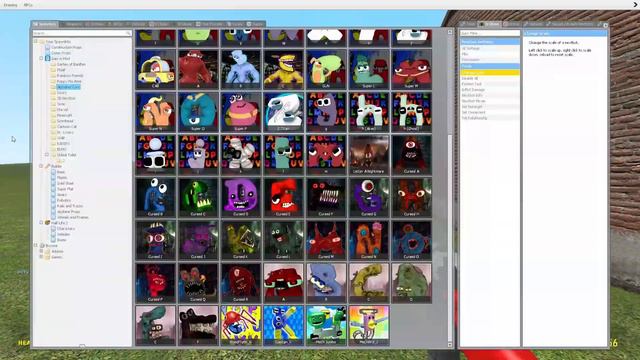
Task: Spawn the red Cursed E character
Action: 283,197
